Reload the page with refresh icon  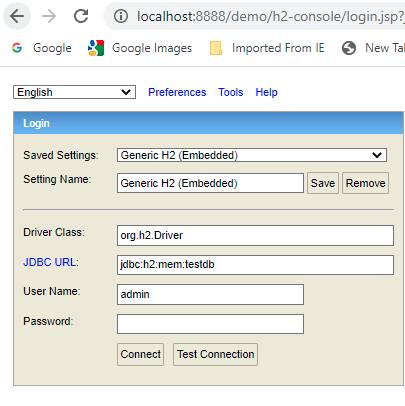click(x=81, y=16)
